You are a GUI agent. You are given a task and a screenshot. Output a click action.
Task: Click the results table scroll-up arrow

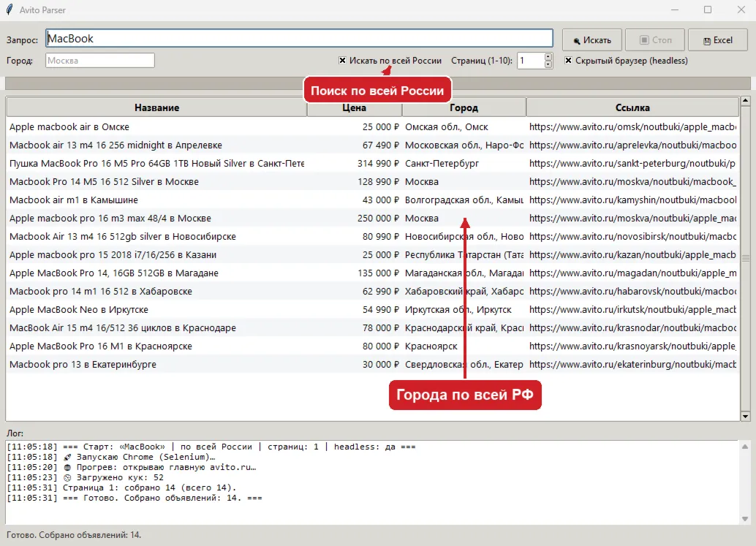pyautogui.click(x=745, y=101)
